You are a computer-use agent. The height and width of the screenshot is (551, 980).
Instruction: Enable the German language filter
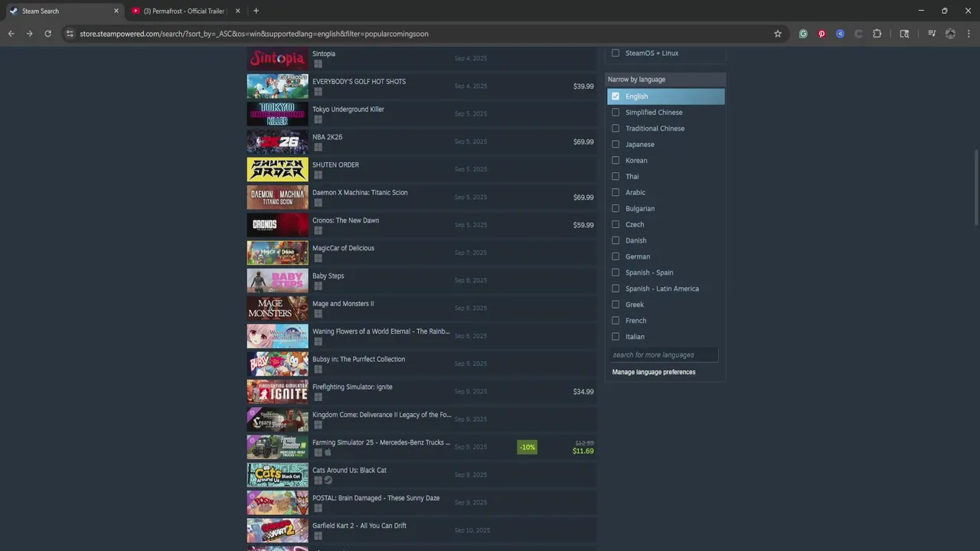616,256
